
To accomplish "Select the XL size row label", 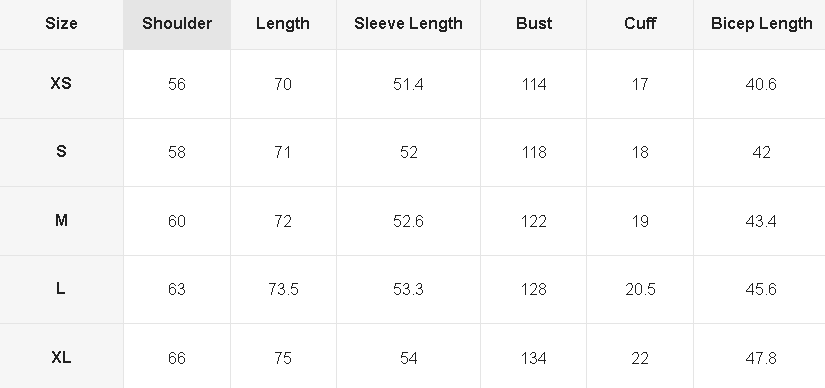I will click(62, 357).
